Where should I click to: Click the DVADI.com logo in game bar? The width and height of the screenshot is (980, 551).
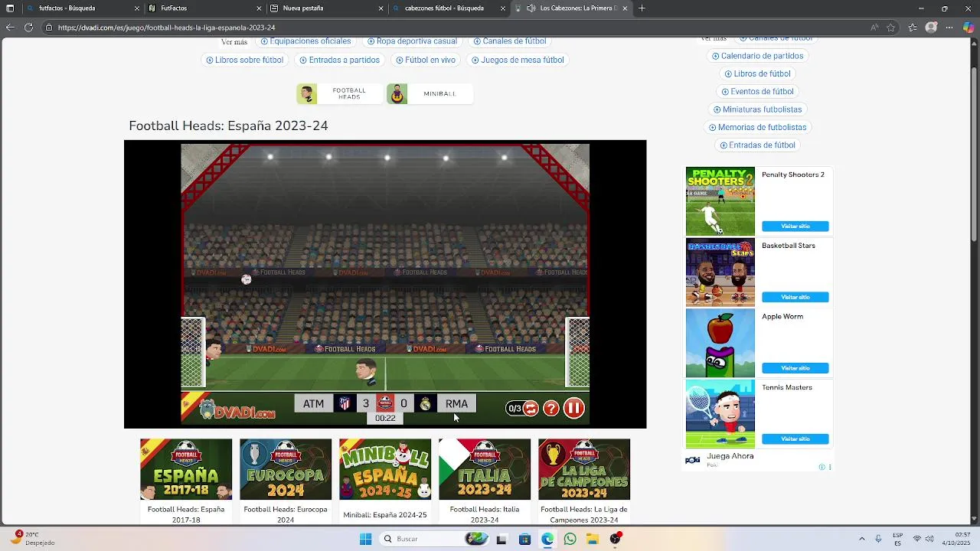[237, 410]
